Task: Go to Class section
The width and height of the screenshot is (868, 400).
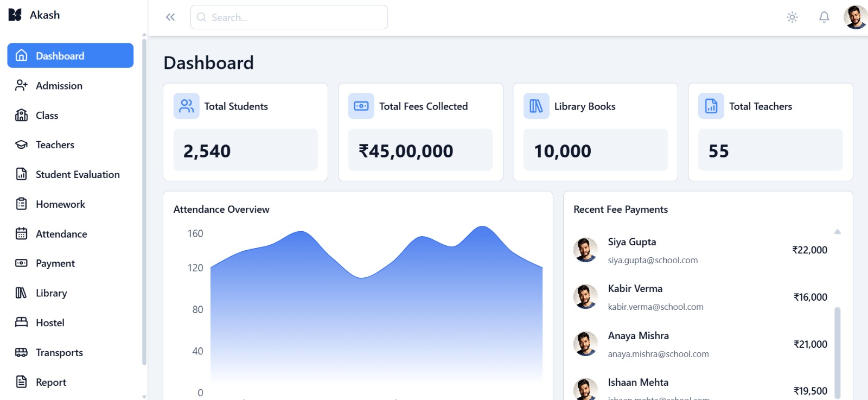Action: pos(71,115)
